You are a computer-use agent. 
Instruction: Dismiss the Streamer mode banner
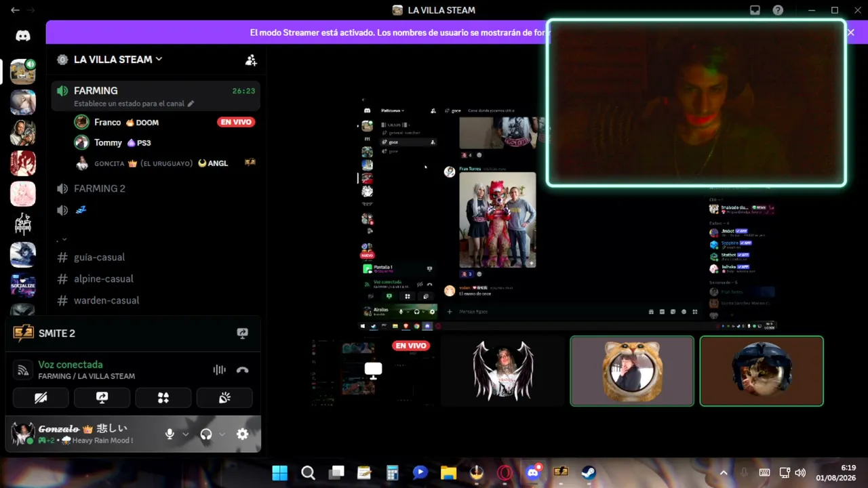[x=850, y=33]
